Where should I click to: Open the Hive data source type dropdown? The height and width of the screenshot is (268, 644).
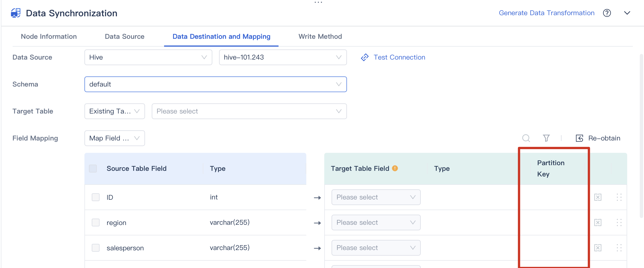[x=148, y=57]
